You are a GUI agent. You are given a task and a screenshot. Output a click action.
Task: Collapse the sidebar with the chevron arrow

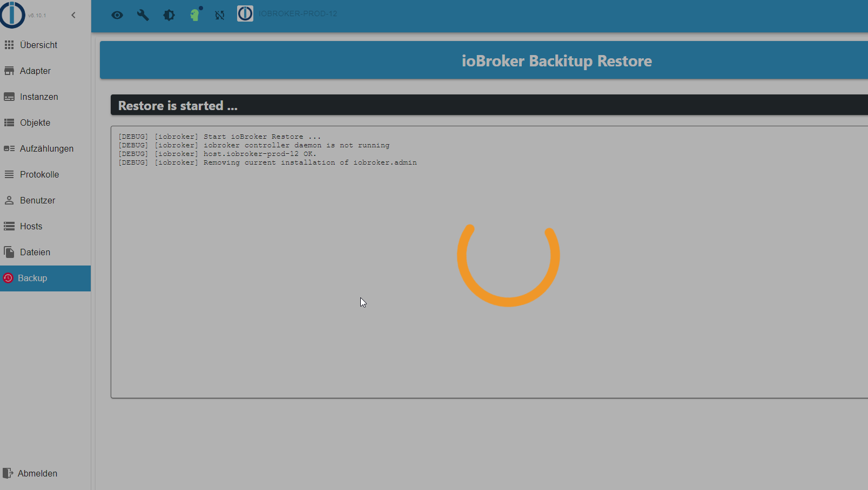pos(73,15)
